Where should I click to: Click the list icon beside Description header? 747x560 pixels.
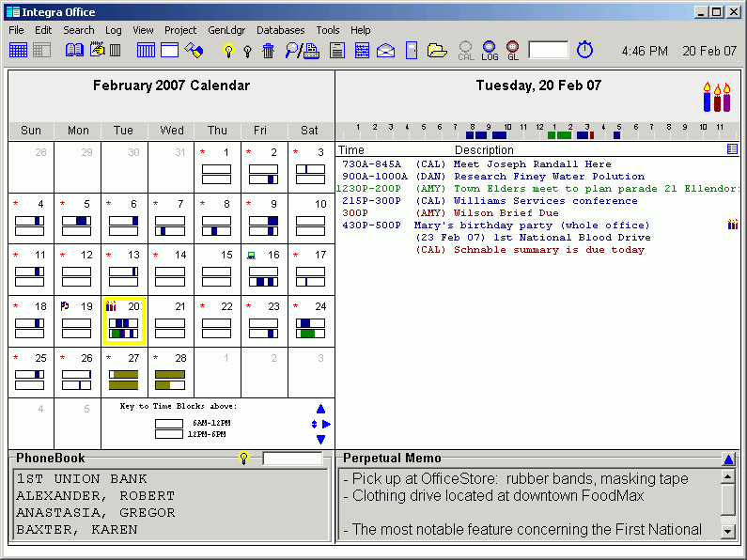pos(733,149)
